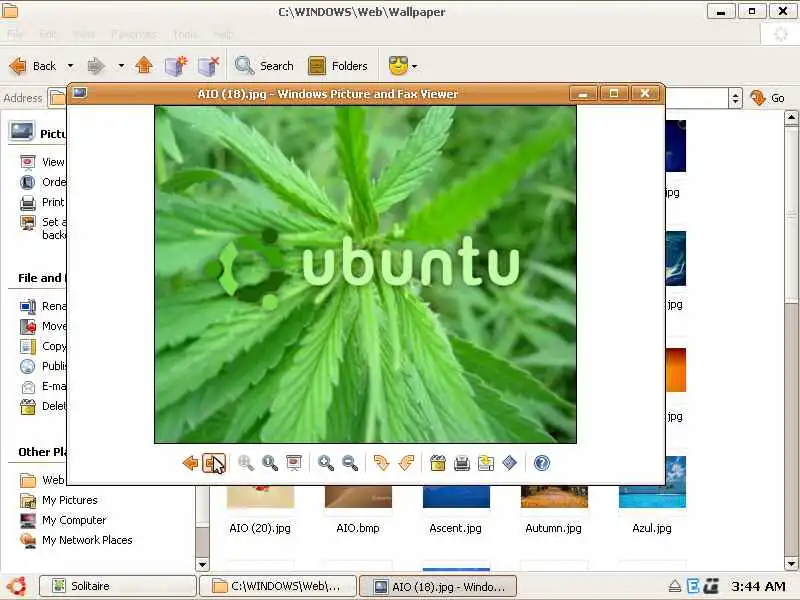Open the File menu in Explorer

(x=15, y=34)
